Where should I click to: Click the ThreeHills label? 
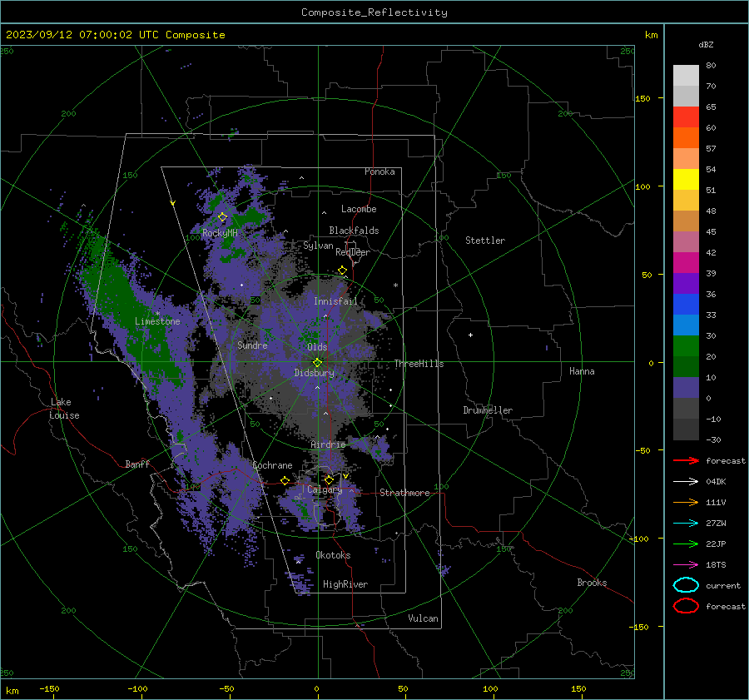coord(419,364)
